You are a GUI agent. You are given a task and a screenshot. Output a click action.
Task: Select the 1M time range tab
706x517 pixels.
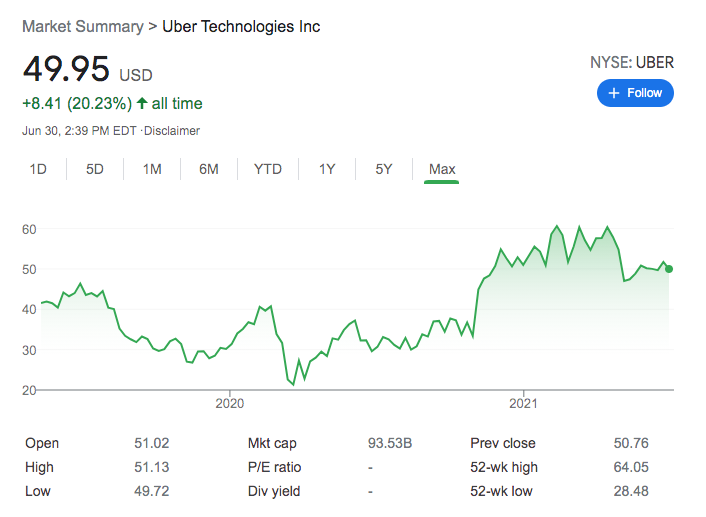pyautogui.click(x=152, y=169)
